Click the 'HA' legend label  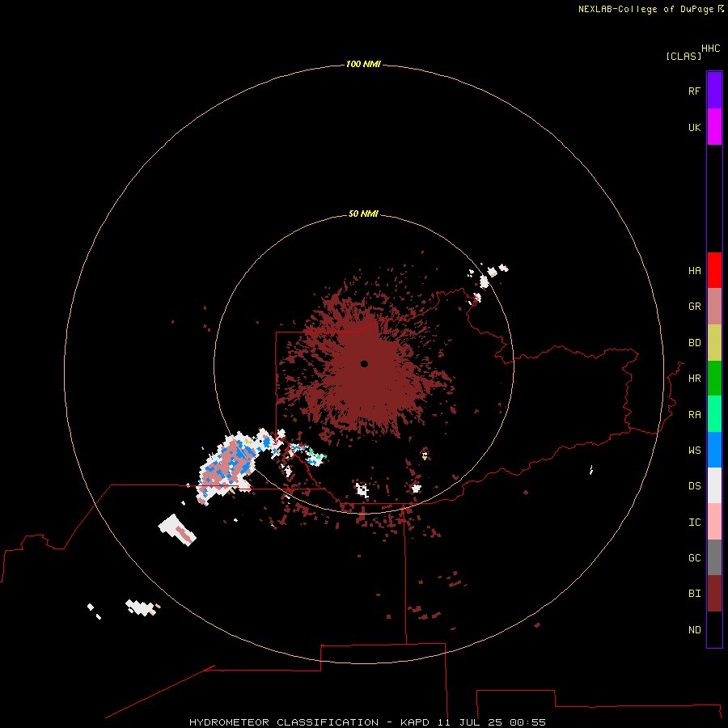tap(694, 270)
